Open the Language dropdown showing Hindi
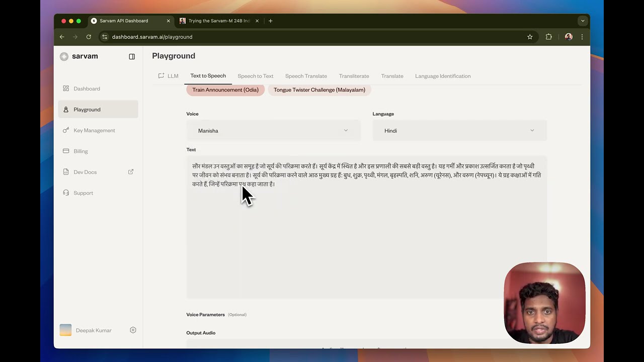The image size is (644, 362). pos(459,131)
